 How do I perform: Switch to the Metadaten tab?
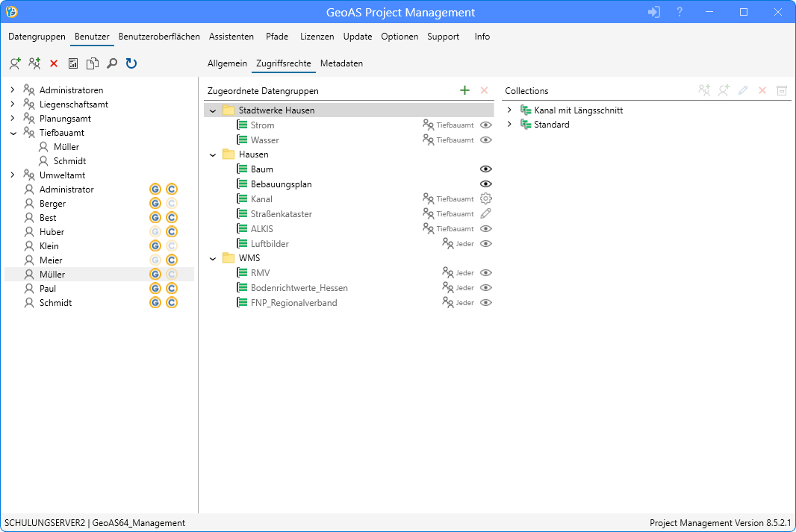pyautogui.click(x=341, y=63)
